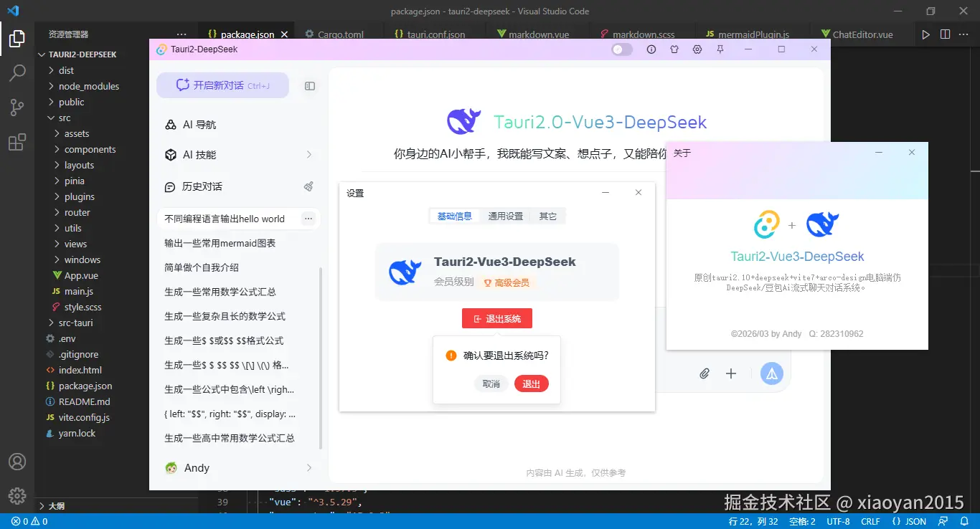Click the red 退出系统 button
This screenshot has width=980, height=529.
pos(497,318)
